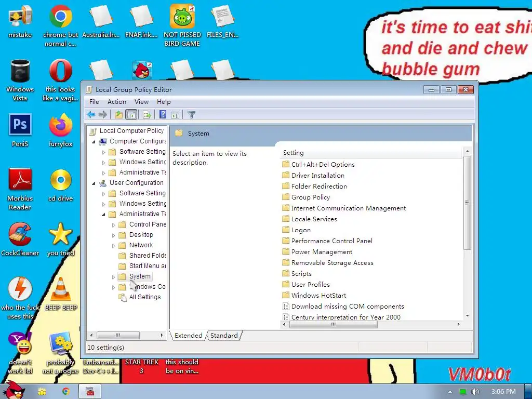Select the Windows HotStart folder

[314, 296]
